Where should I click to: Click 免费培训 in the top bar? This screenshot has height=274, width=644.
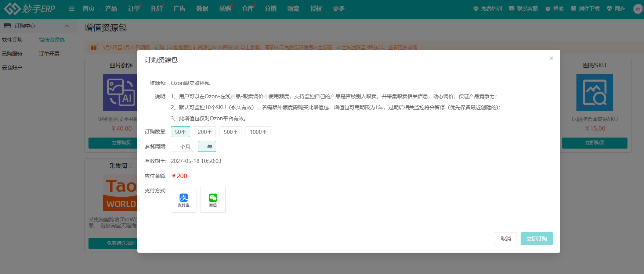[488, 8]
